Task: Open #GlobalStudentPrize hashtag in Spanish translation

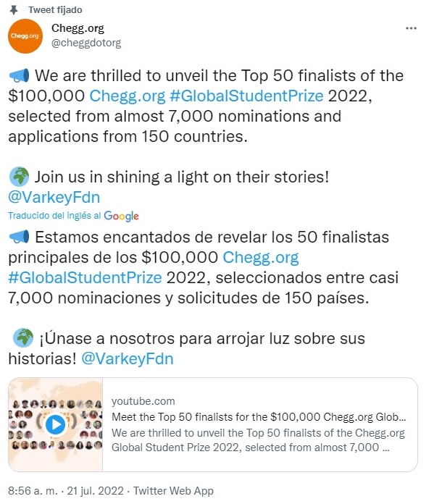Action: point(85,277)
